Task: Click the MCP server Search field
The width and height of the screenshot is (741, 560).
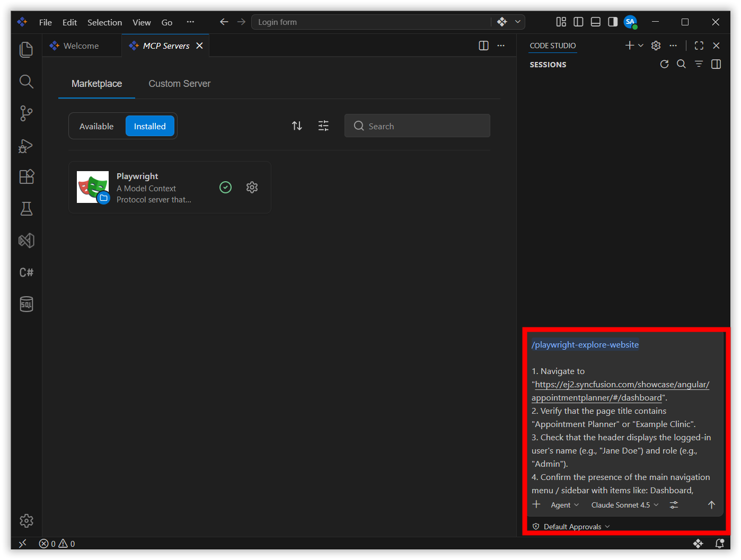Action: coord(417,126)
